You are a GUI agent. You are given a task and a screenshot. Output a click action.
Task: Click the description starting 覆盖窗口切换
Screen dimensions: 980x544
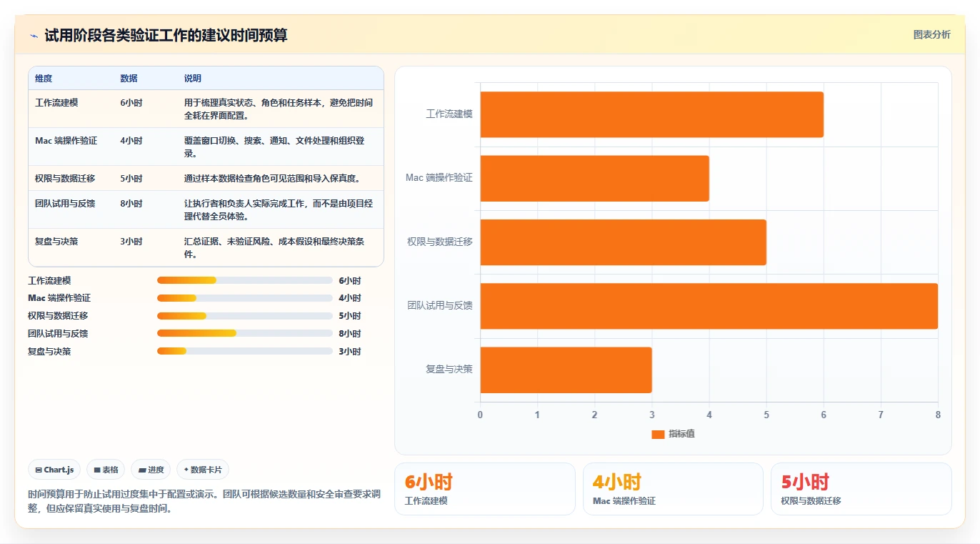pyautogui.click(x=279, y=147)
